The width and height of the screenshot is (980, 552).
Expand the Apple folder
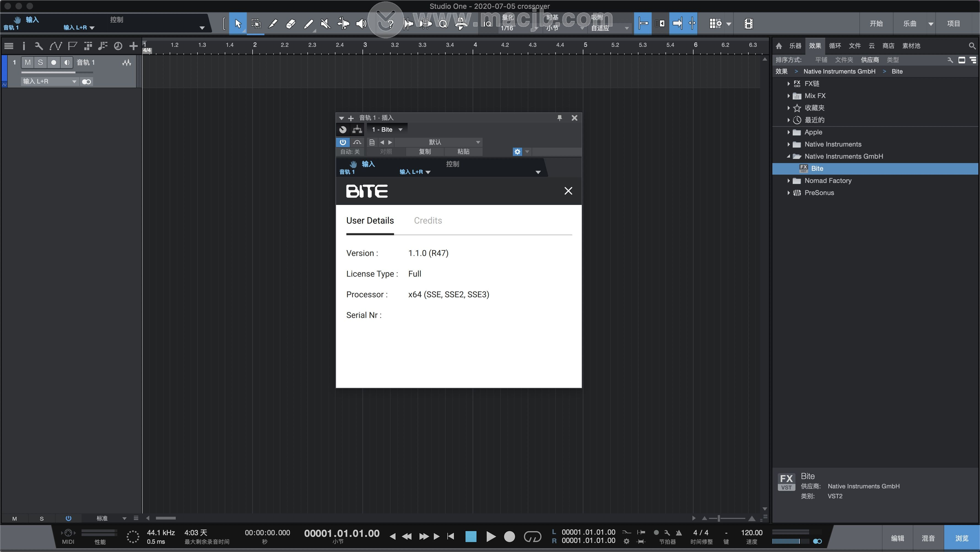[789, 132]
